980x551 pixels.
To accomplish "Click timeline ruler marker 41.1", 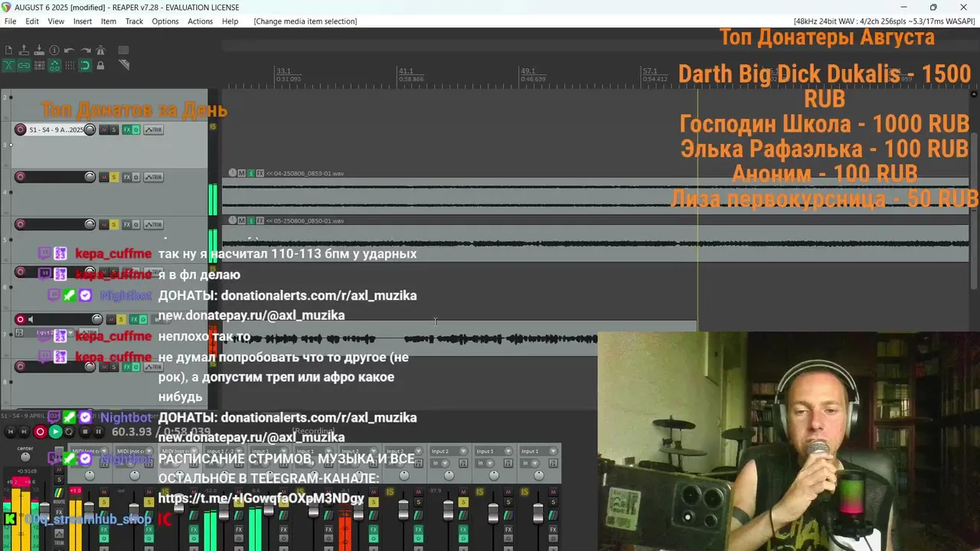I will (x=406, y=70).
